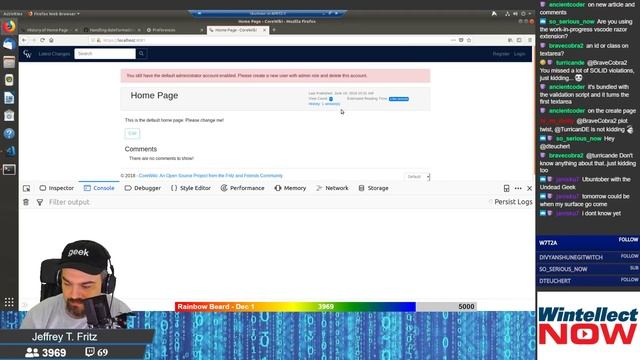Screen dimensions: 640x360
Task: Go to Firefox home page
Action: pos(51,40)
